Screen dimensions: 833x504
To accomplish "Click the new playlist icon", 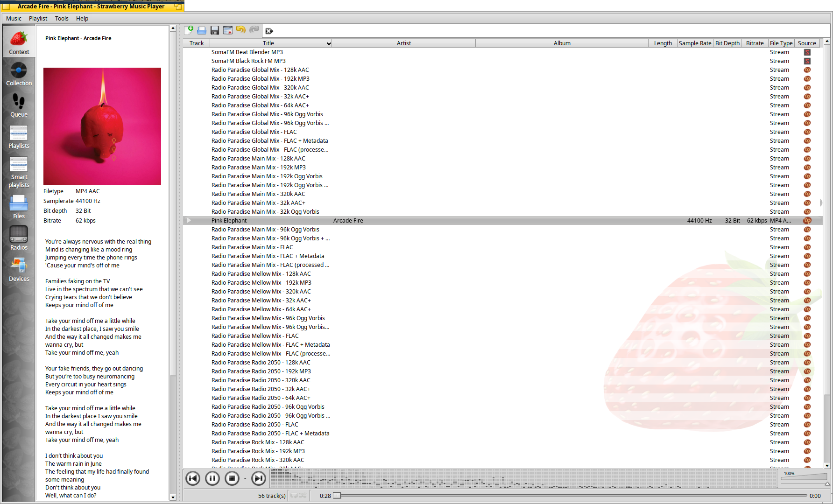I will tap(189, 30).
